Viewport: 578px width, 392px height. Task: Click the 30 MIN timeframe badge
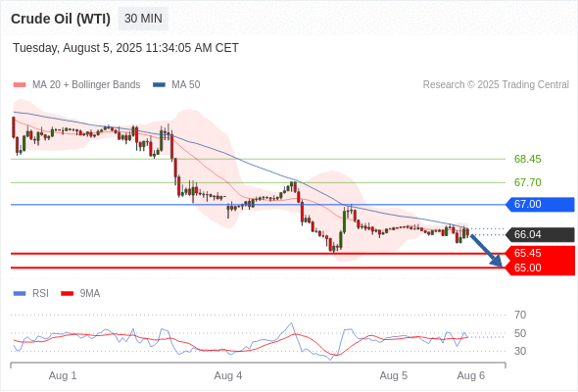(143, 19)
